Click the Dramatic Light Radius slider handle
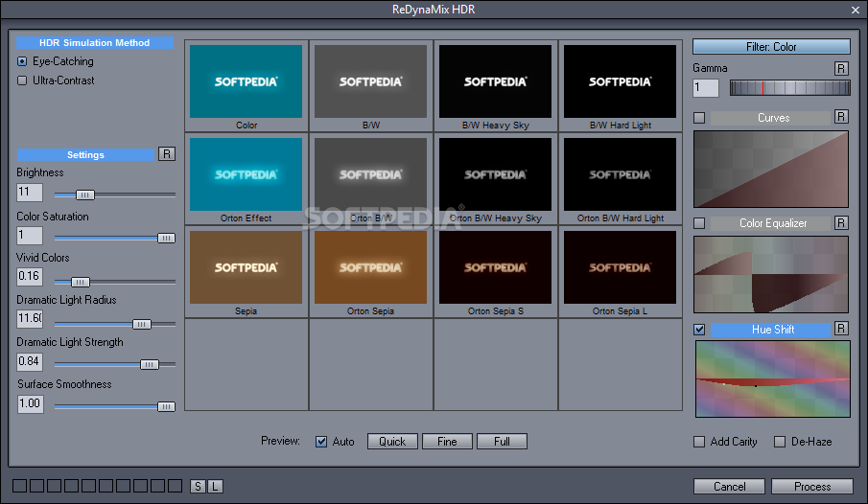 click(x=142, y=324)
